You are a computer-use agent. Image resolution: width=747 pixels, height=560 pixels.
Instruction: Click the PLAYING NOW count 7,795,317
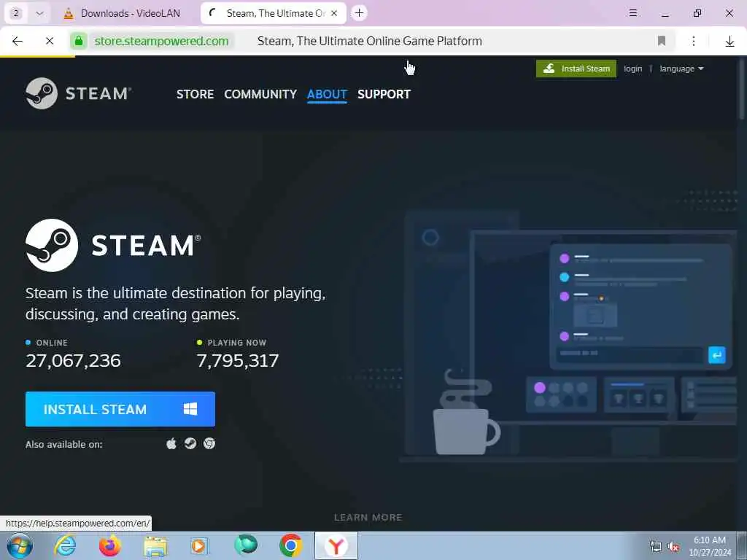click(238, 360)
